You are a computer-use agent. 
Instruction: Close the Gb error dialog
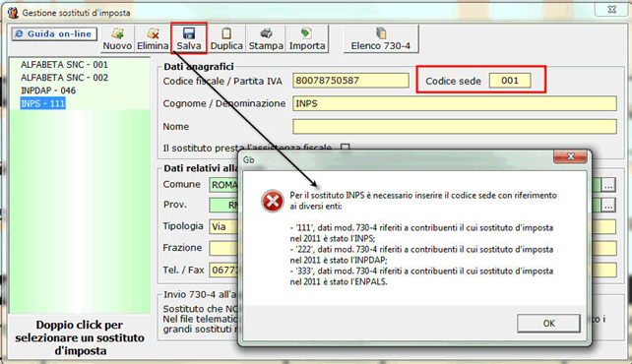tap(570, 156)
